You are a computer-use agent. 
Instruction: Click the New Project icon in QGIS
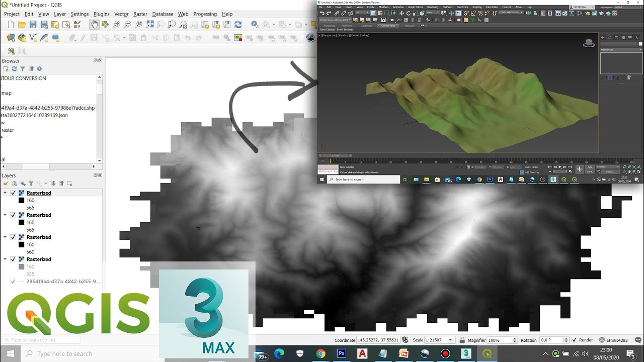(11, 24)
